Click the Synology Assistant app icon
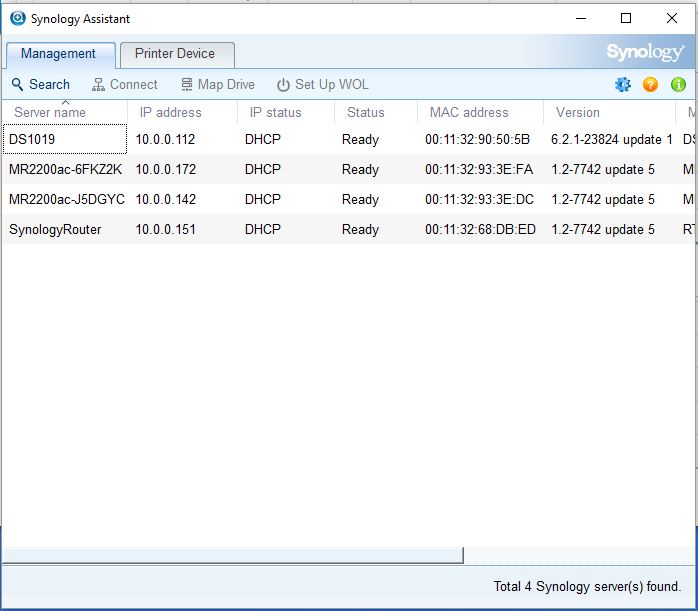Screen dimensions: 698x611 [18, 18]
